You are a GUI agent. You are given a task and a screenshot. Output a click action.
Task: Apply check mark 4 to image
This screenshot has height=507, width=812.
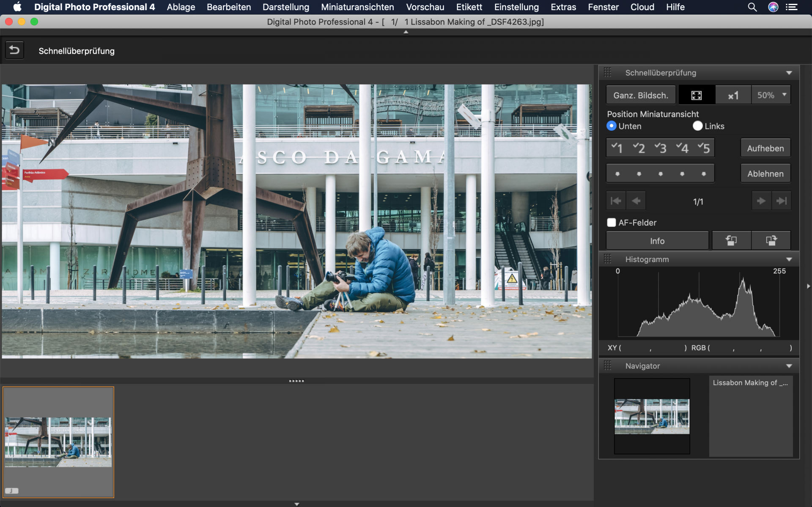point(682,148)
